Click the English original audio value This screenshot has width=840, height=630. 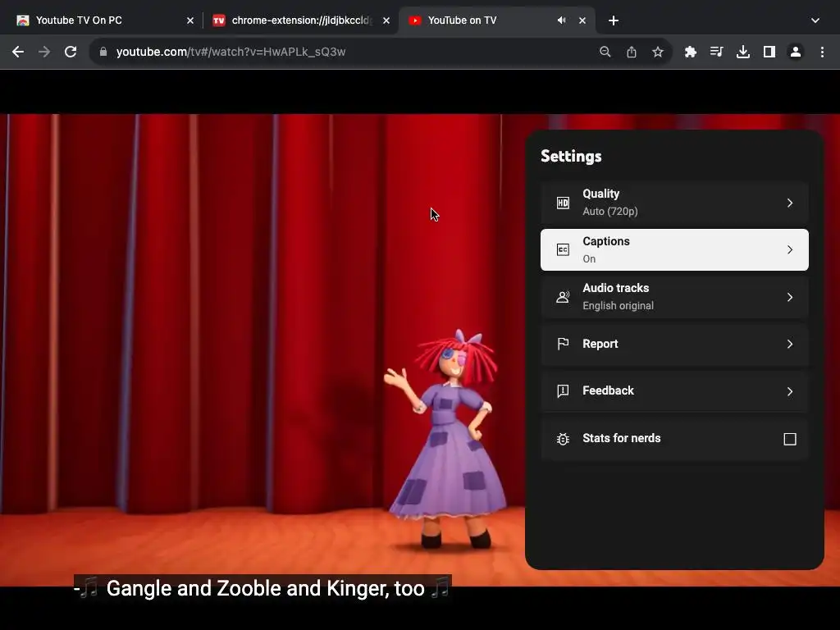pyautogui.click(x=619, y=306)
